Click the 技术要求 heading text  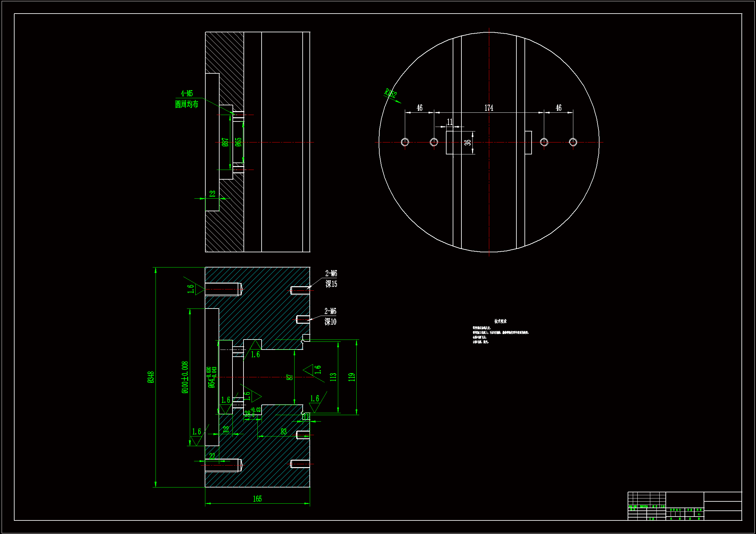pos(500,321)
